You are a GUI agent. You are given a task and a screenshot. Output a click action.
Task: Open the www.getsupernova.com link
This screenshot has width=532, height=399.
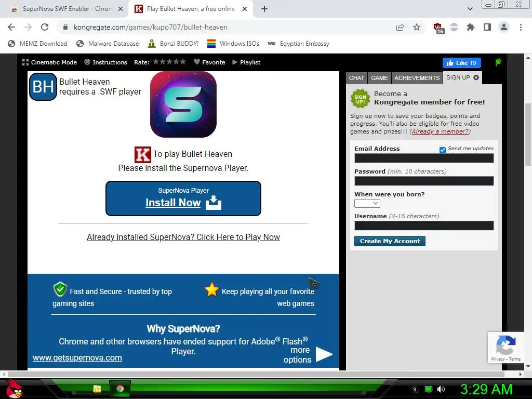(x=77, y=357)
